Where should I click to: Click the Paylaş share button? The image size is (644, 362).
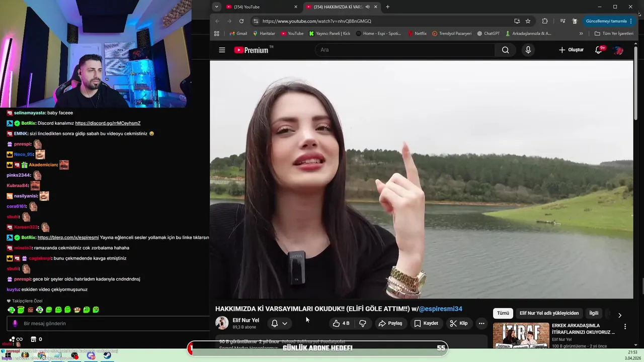click(x=390, y=323)
